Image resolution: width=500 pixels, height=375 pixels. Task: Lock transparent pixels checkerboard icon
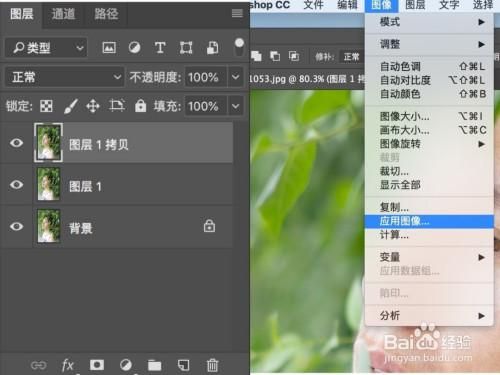coord(46,106)
